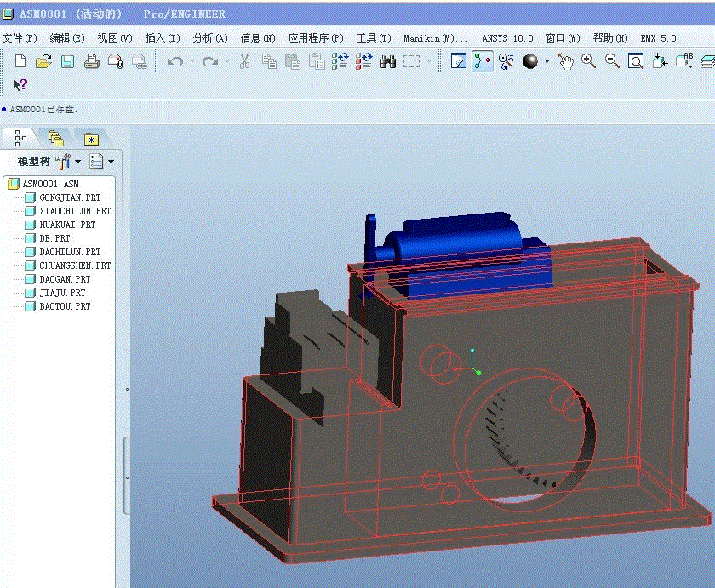Click the binoculars Find icon
Screen dimensions: 715x588
388,61
